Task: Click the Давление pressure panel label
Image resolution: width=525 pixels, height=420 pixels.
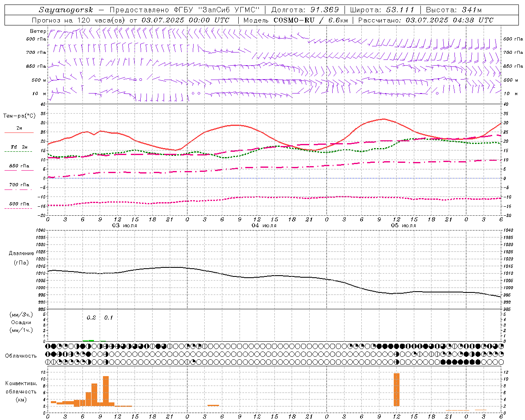Action: [21, 253]
